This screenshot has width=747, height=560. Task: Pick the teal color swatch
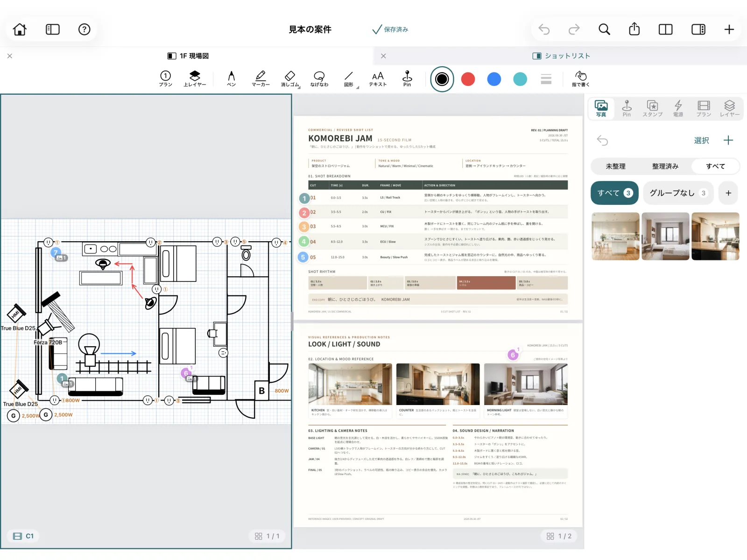click(x=520, y=79)
